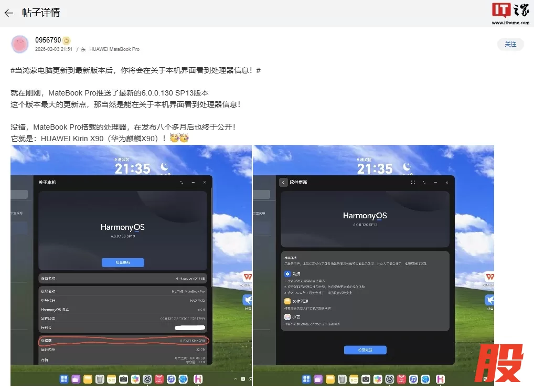Click the gold badge beside the username
This screenshot has height=392, width=534.
tap(67, 40)
